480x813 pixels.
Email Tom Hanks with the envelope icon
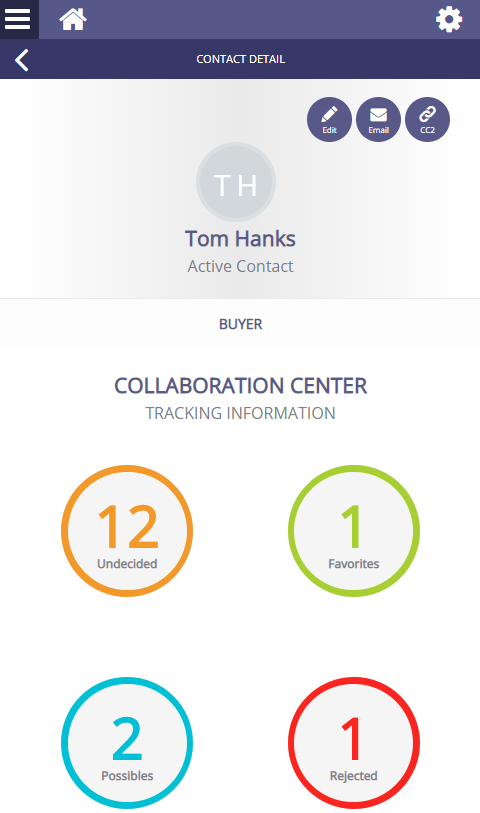click(378, 119)
